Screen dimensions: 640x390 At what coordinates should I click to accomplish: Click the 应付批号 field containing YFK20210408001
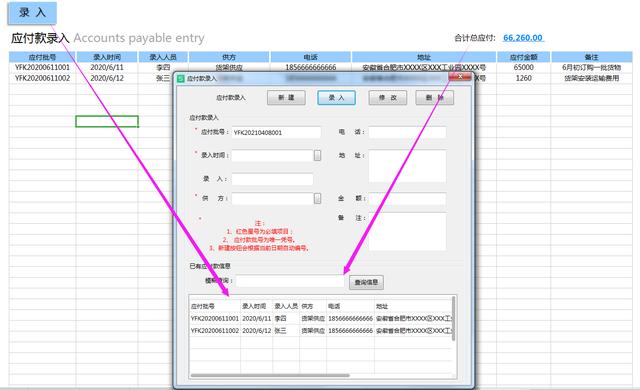point(276,132)
